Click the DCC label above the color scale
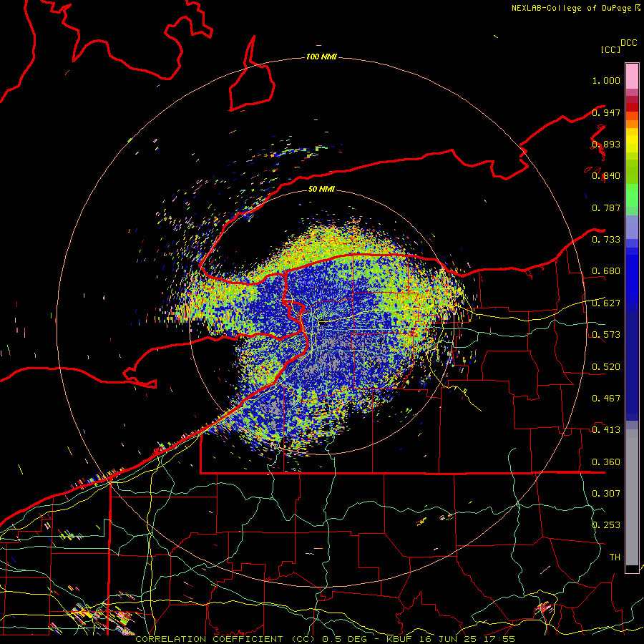Image resolution: width=644 pixels, height=644 pixels. (629, 43)
